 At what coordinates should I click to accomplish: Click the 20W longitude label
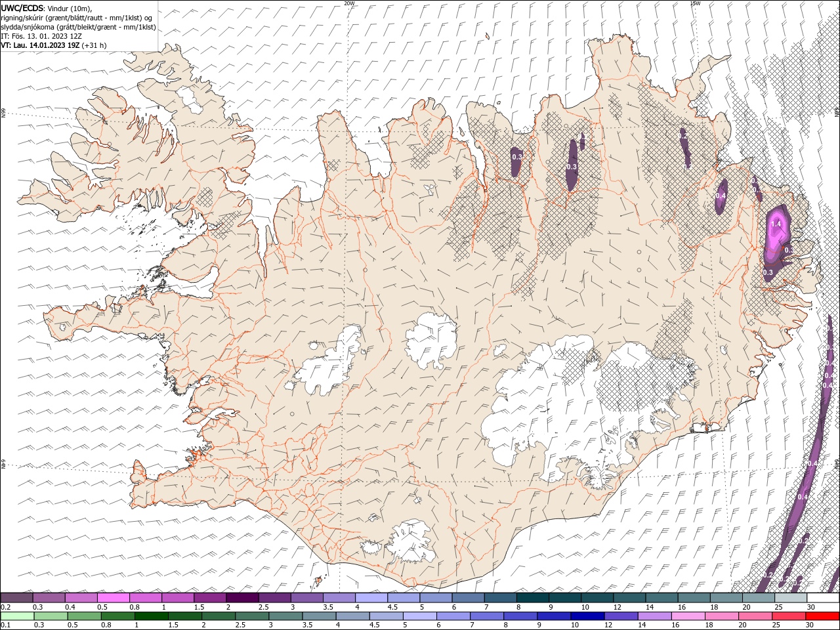pos(349,3)
